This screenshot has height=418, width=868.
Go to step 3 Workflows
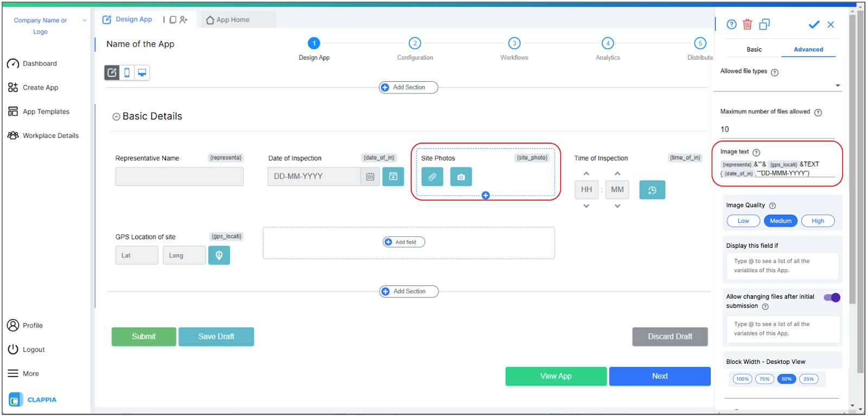pos(514,43)
